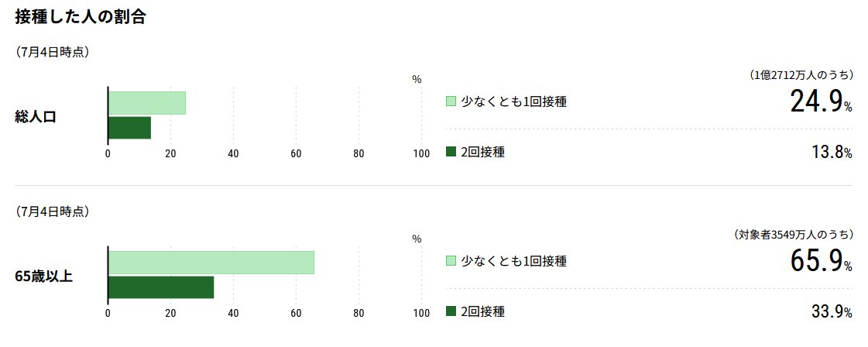Click the light green 総人口 first-dose bar

click(x=146, y=103)
